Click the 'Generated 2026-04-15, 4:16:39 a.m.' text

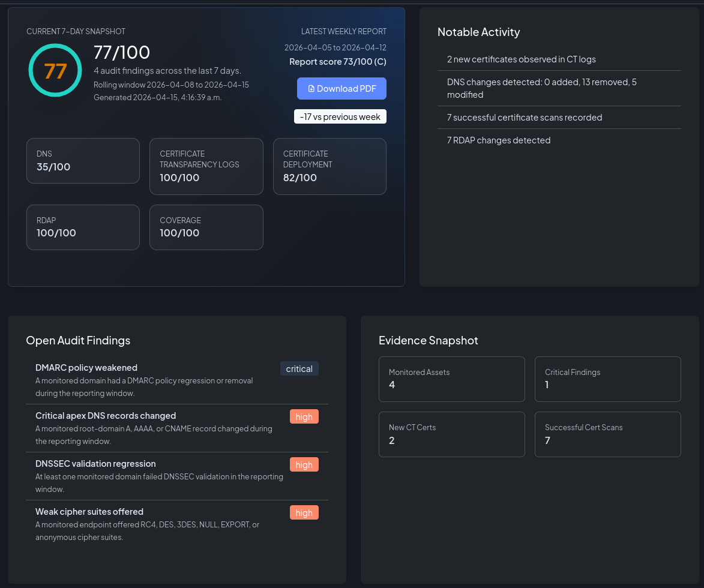click(x=158, y=97)
